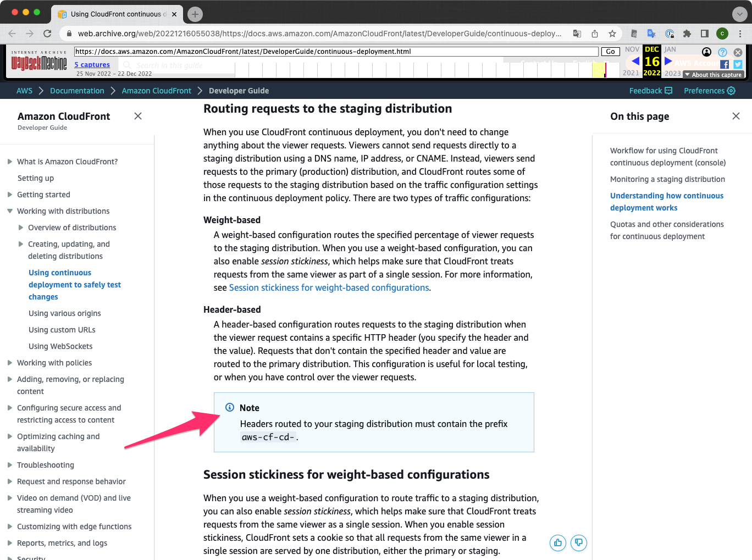Click the AWS breadcrumb link
This screenshot has width=752, height=560.
pos(24,91)
